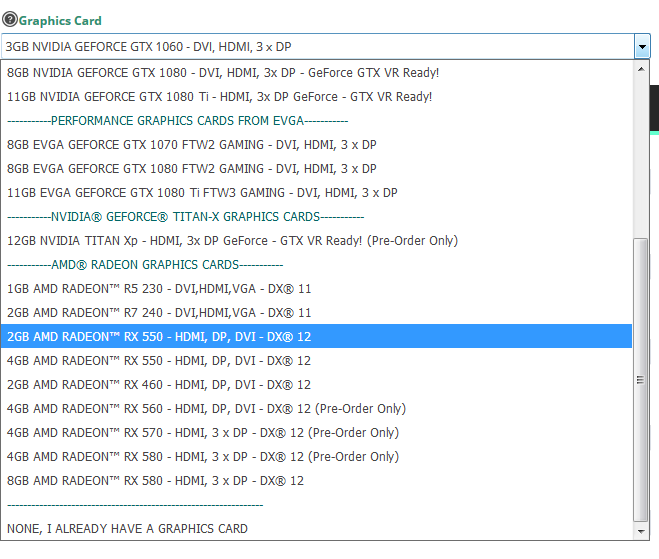Select 11GB NVIDIA GEFORCE GTX 1080 Ti option
The height and width of the screenshot is (559, 659).
[316, 97]
